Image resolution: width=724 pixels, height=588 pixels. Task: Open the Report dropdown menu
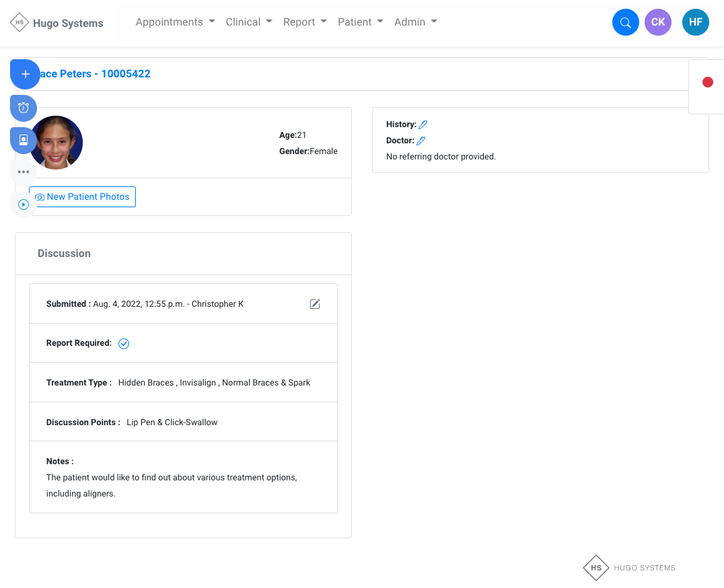tap(305, 22)
